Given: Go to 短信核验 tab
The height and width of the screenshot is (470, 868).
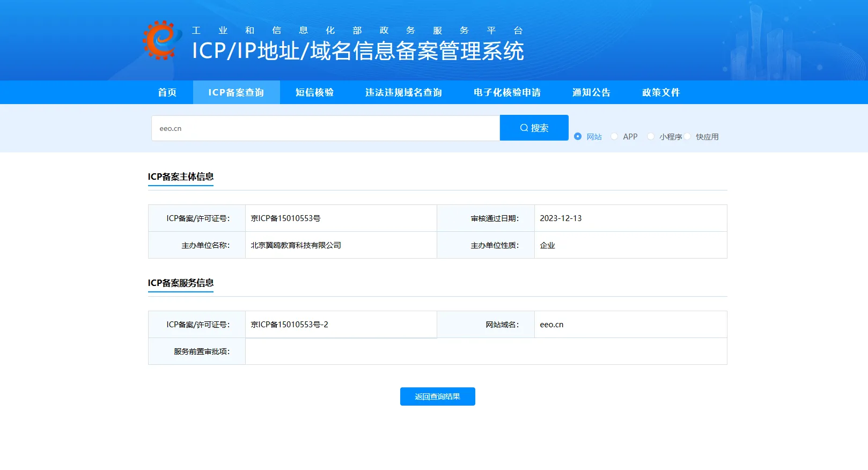Looking at the screenshot, I should pyautogui.click(x=315, y=92).
